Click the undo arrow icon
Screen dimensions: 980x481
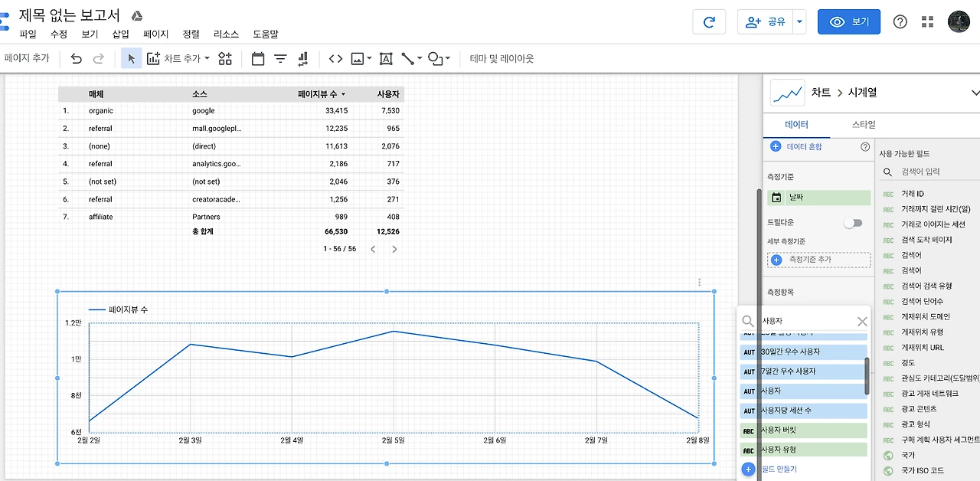coord(76,58)
